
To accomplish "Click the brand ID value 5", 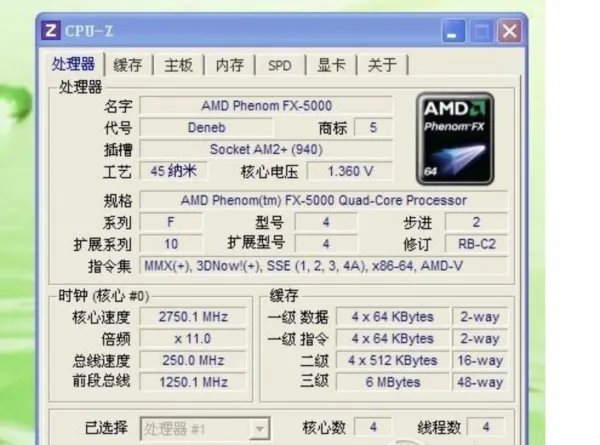I will point(373,127).
